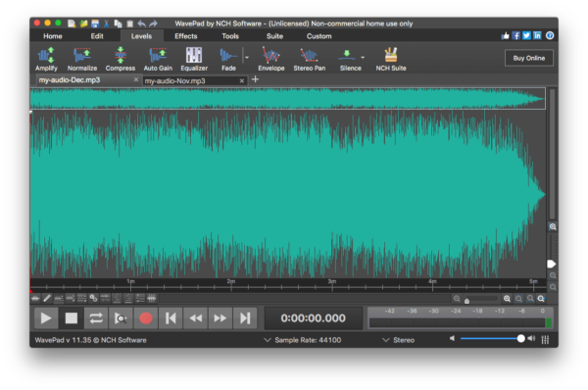588x390 pixels.
Task: Start playback with the Play button
Action: 46,318
